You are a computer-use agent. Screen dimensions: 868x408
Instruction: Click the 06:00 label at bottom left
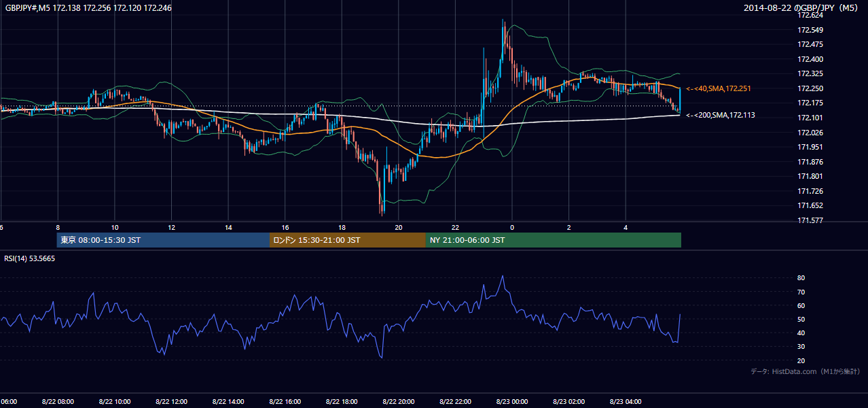tap(9, 402)
